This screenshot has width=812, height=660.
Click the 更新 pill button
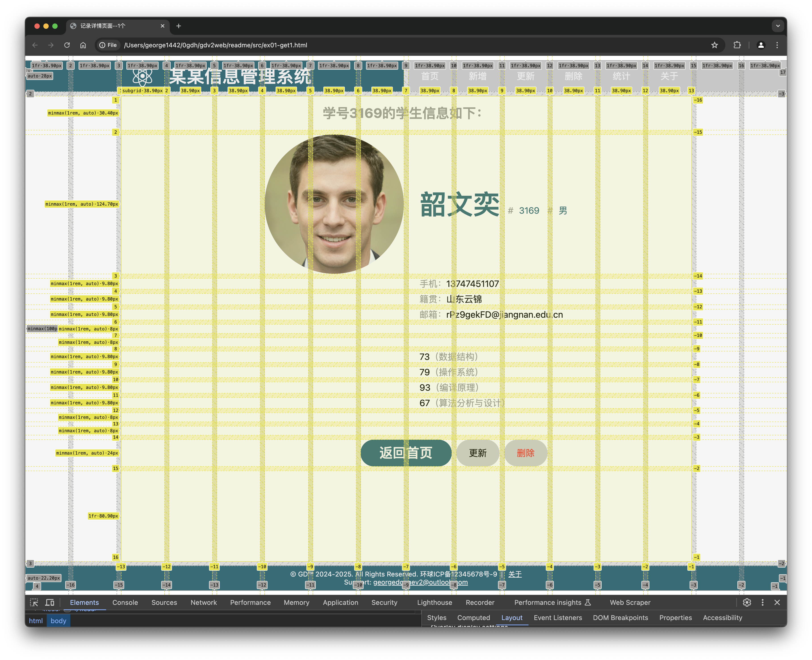tap(477, 453)
